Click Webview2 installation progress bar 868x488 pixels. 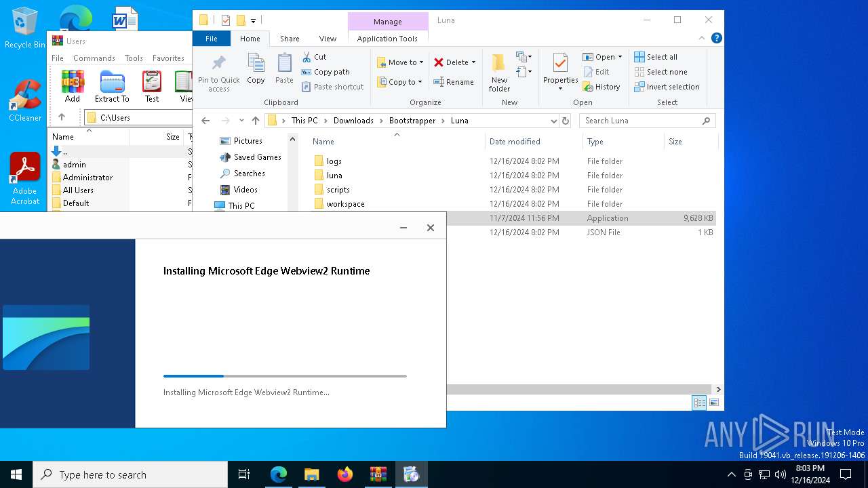[285, 375]
